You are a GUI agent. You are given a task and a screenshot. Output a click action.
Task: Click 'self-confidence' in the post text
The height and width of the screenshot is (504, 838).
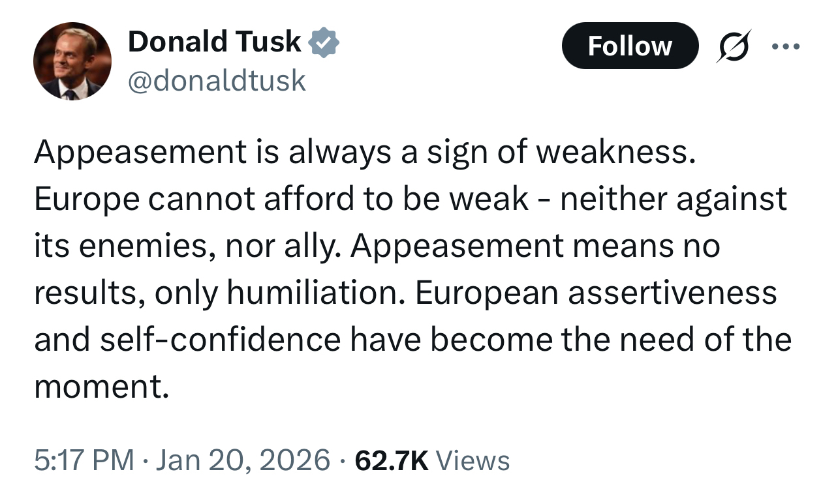click(221, 340)
